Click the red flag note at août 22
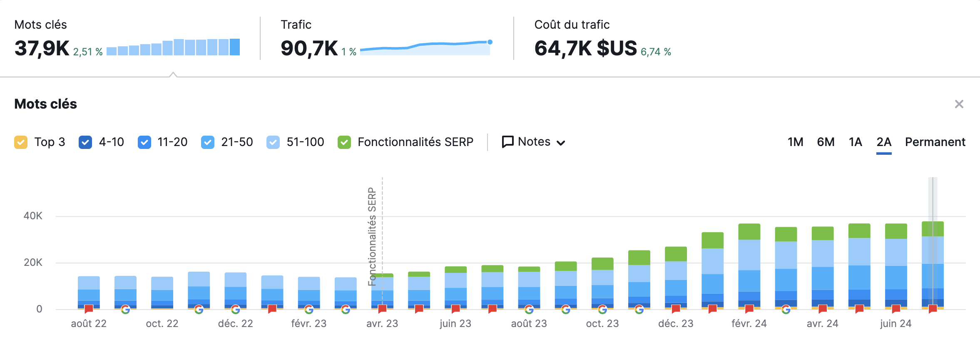This screenshot has height=347, width=980. coord(89,309)
